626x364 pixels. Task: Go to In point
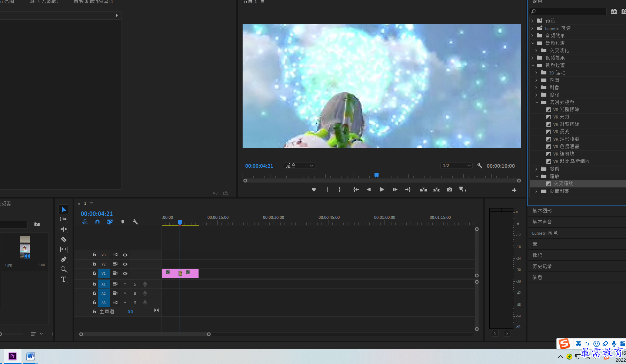point(356,190)
